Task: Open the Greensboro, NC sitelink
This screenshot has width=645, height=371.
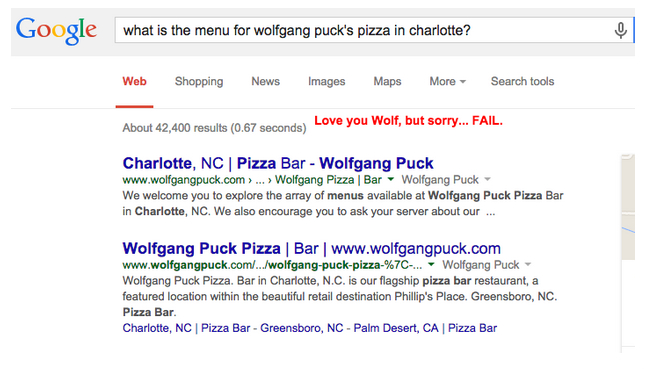Action: 302,328
